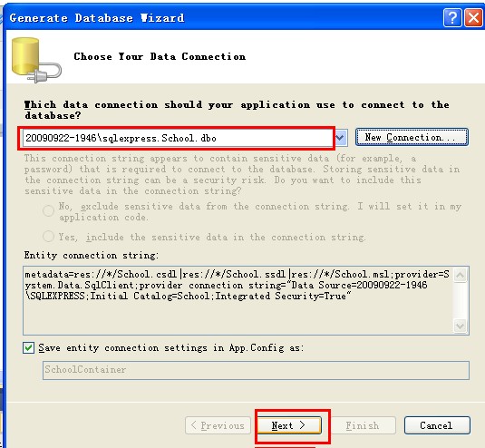Select the sqlexpress.School.dbo connection field
Viewport: 485px width, 448px height.
point(178,138)
